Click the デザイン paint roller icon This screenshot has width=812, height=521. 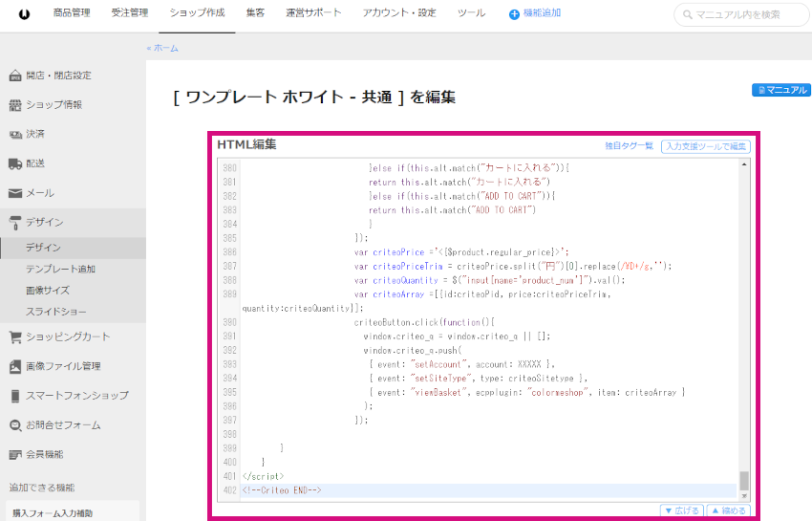(x=15, y=223)
